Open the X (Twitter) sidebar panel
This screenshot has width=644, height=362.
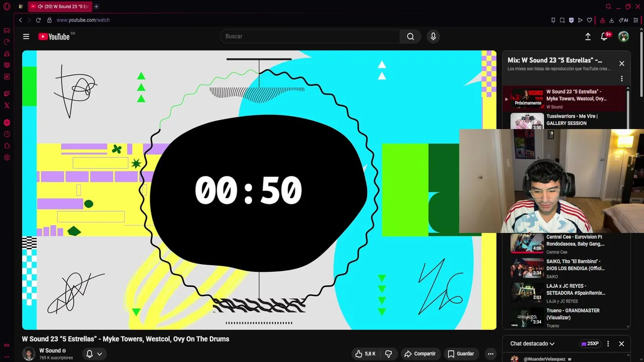click(x=7, y=106)
